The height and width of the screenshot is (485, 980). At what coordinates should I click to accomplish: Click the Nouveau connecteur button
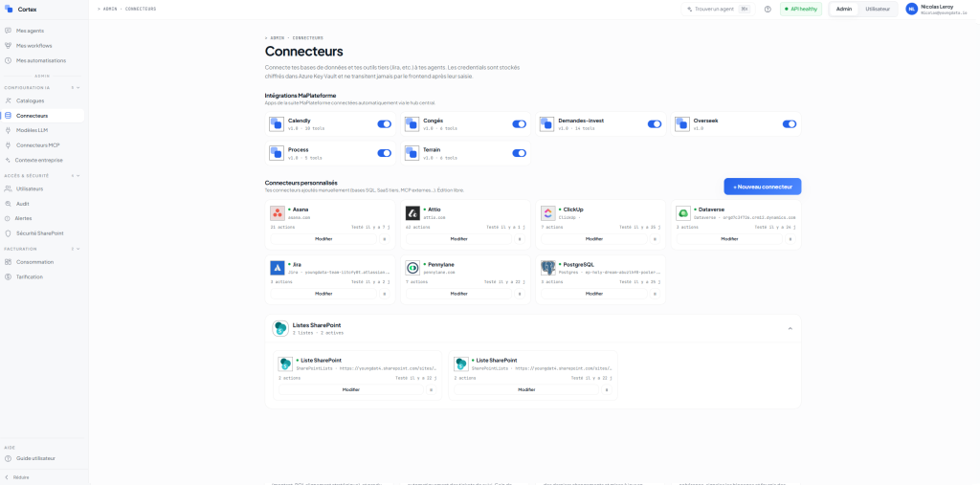(x=763, y=187)
